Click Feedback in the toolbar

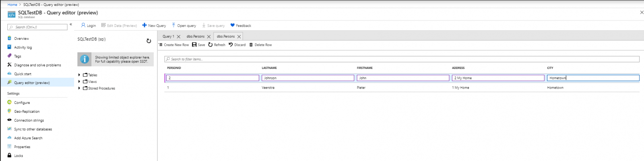pyautogui.click(x=241, y=25)
